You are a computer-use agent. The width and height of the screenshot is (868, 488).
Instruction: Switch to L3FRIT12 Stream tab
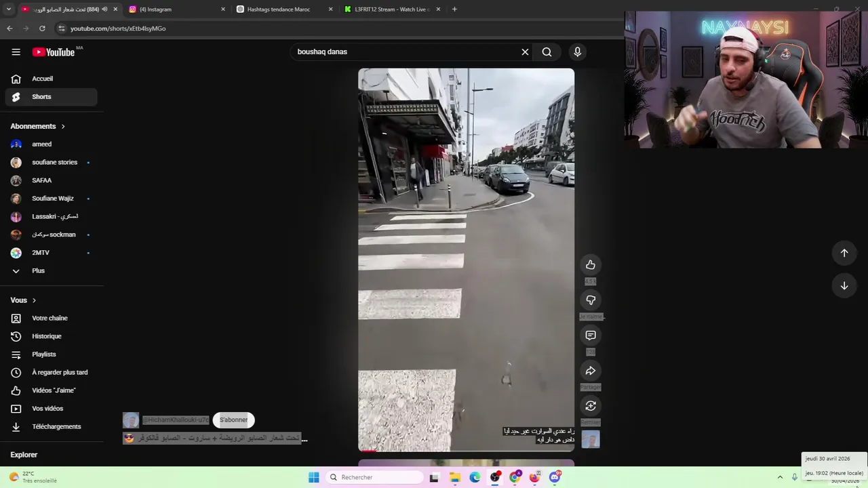[392, 9]
